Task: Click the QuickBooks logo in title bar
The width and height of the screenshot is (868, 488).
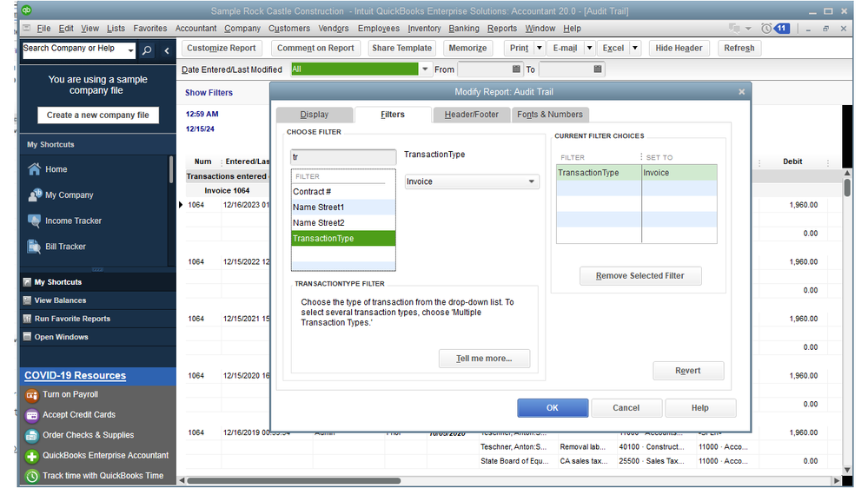Action: coord(27,10)
